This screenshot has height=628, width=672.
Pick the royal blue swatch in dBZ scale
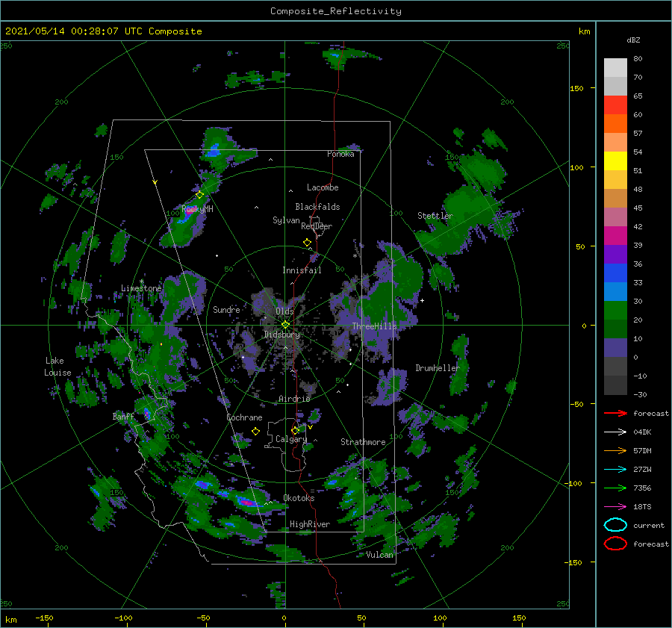615,273
